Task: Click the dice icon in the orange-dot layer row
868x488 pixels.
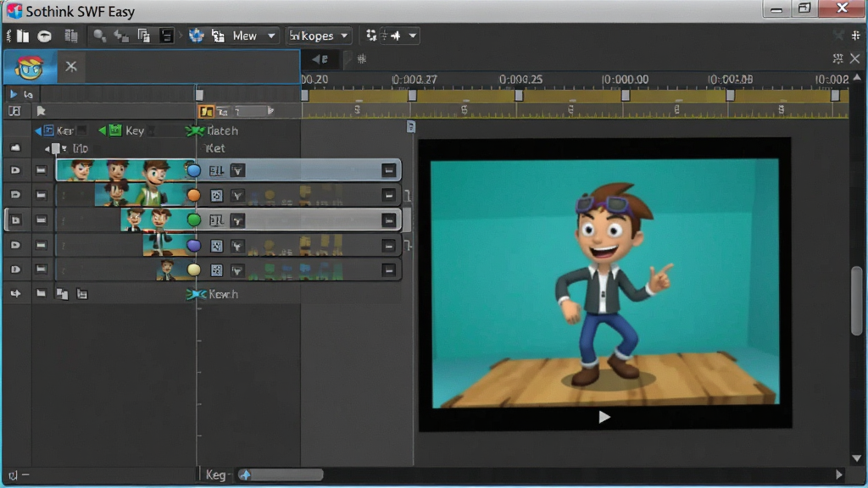Action: 216,196
